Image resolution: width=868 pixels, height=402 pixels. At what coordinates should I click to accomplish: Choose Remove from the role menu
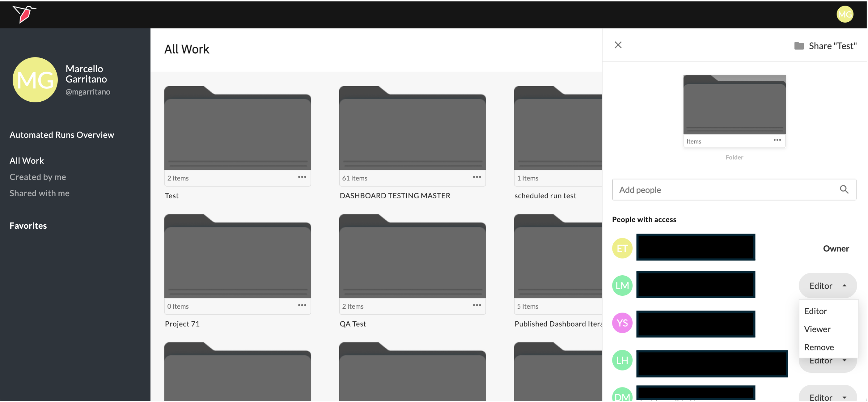point(819,347)
